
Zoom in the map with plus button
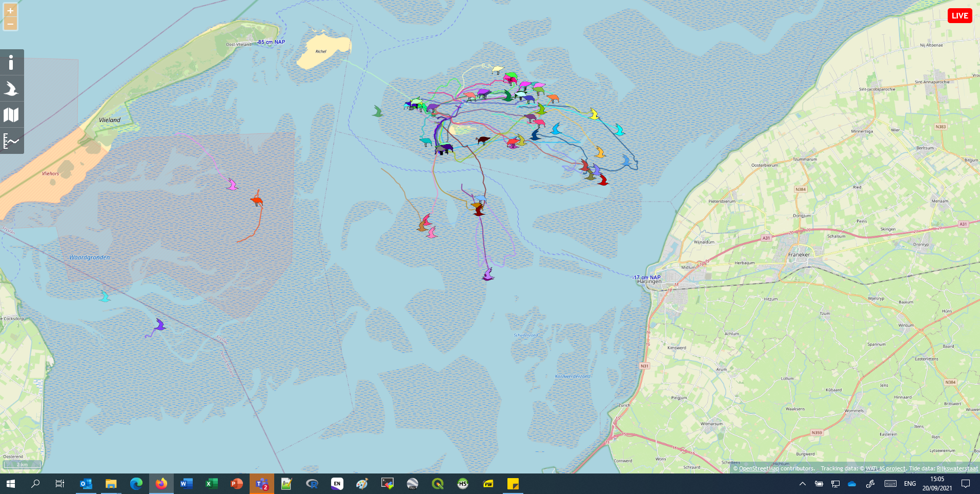[x=10, y=11]
